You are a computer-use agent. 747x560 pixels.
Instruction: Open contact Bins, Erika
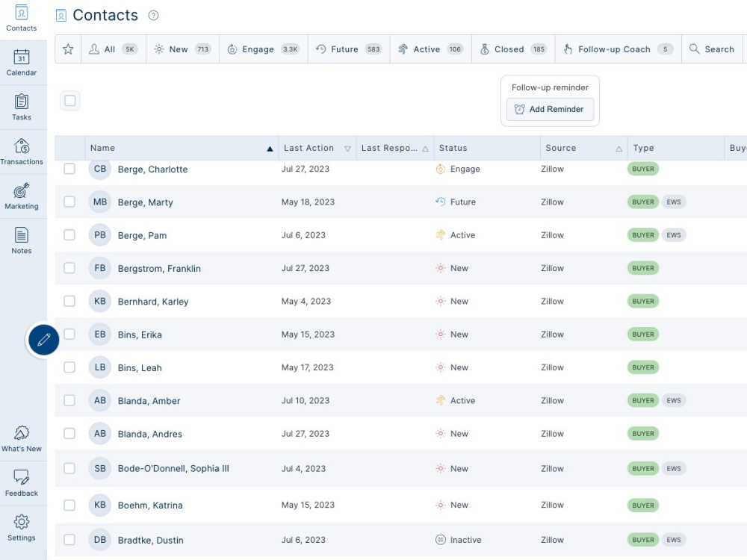coord(140,335)
